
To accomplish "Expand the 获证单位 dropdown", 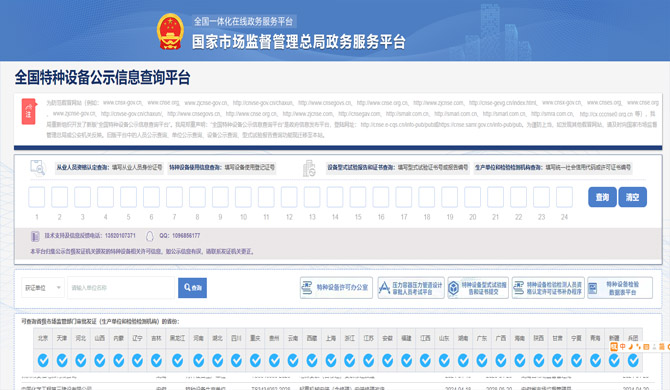I will (x=43, y=287).
